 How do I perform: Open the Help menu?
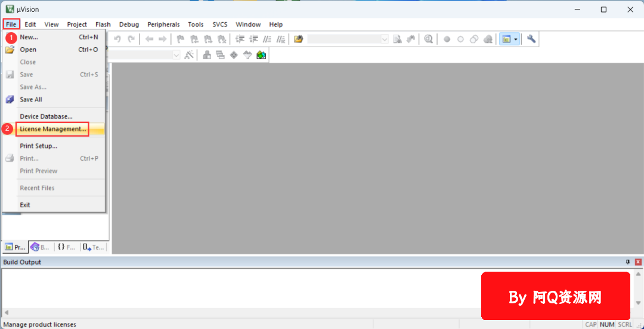click(276, 24)
